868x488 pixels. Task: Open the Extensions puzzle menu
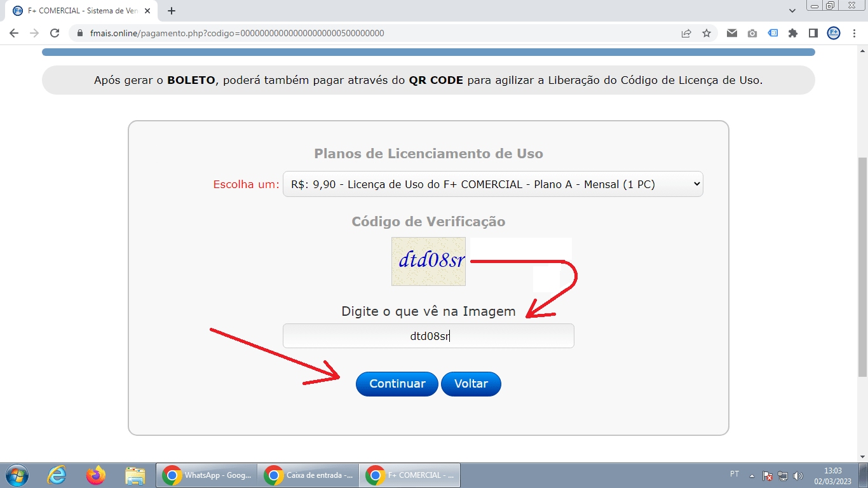click(x=793, y=33)
